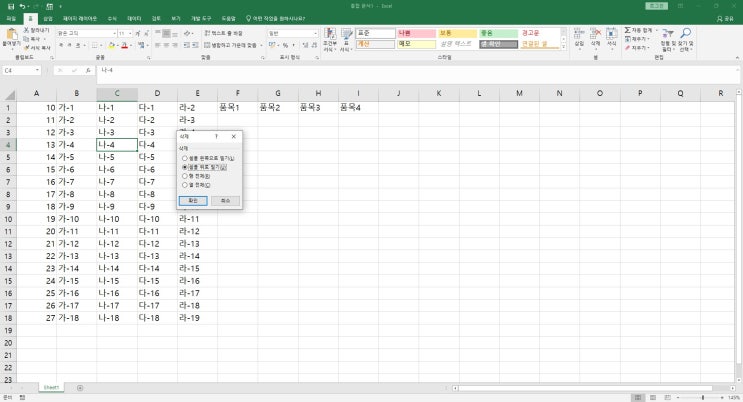743x402 pixels.
Task: Open the File tab
Action: pos(11,18)
